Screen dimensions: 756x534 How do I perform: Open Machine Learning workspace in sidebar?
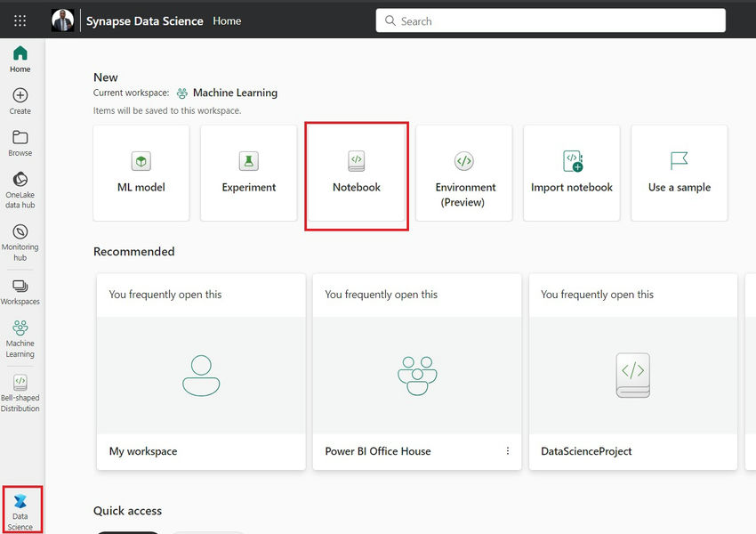[x=20, y=338]
